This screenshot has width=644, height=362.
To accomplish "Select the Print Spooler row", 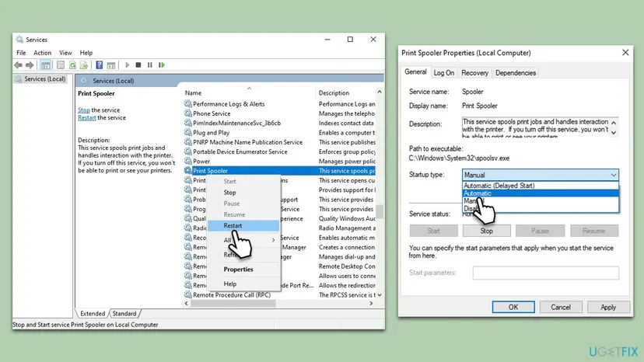I will (279, 171).
